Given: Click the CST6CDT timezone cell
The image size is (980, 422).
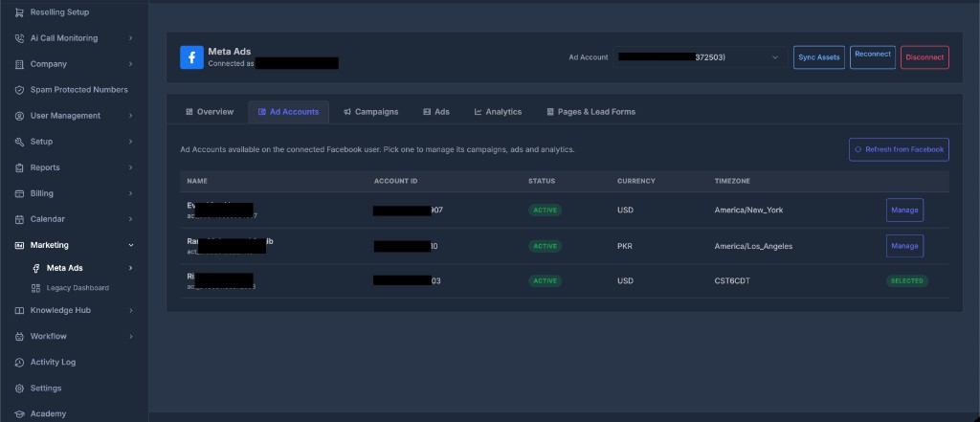Looking at the screenshot, I should coord(732,281).
